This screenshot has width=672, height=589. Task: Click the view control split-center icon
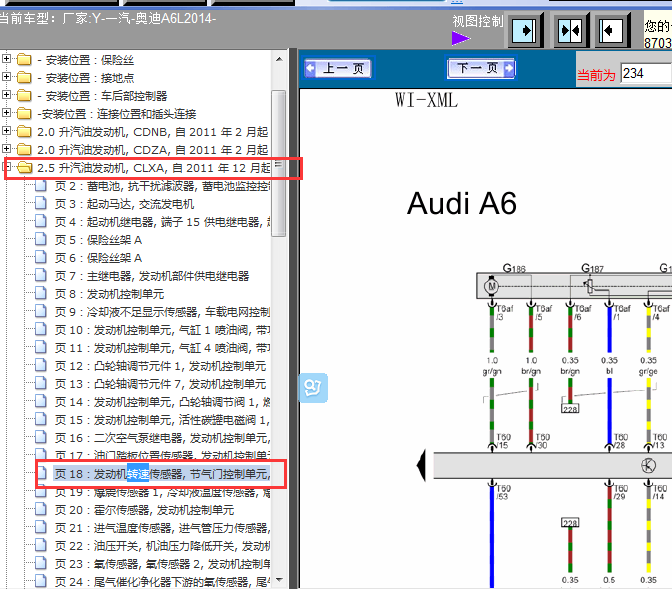(x=570, y=30)
